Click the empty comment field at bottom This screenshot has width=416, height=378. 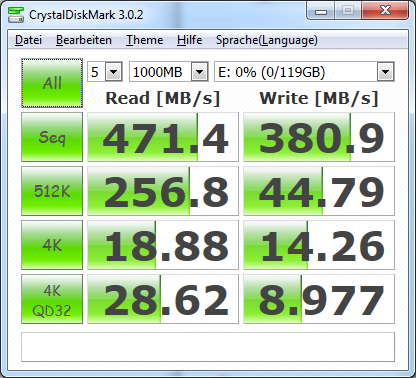[x=208, y=347]
